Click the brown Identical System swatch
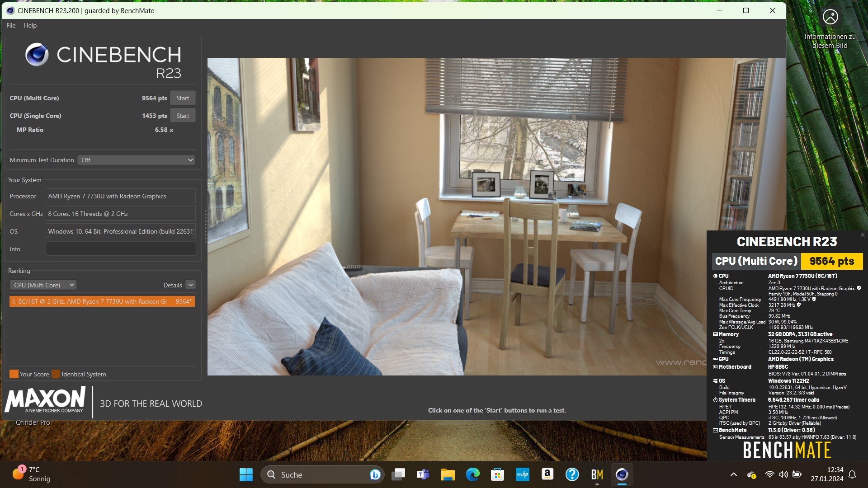Screen dimensions: 868x488 [x=56, y=374]
